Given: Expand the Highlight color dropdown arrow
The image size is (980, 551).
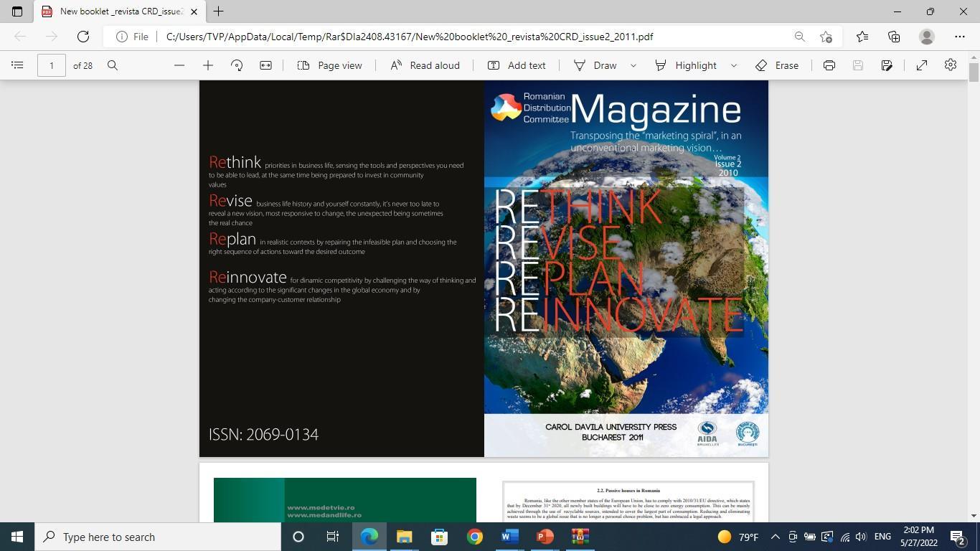Looking at the screenshot, I should [x=733, y=65].
